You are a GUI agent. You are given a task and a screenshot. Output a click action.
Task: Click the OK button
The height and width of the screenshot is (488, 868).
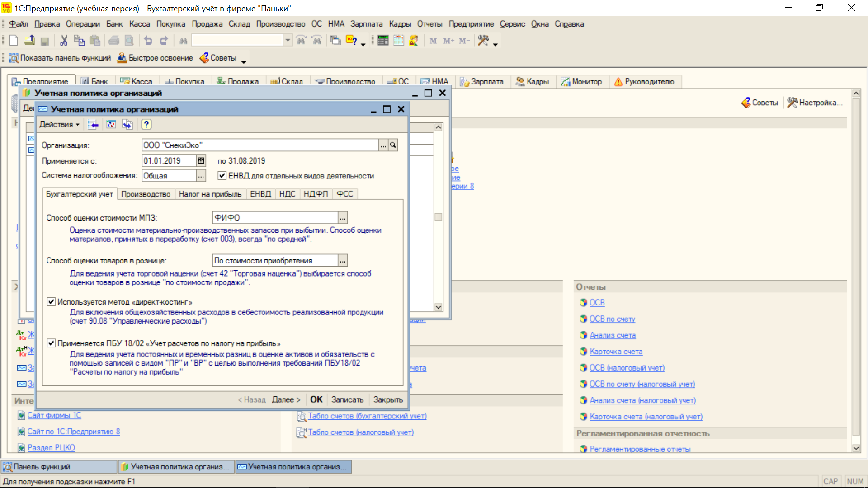point(316,400)
